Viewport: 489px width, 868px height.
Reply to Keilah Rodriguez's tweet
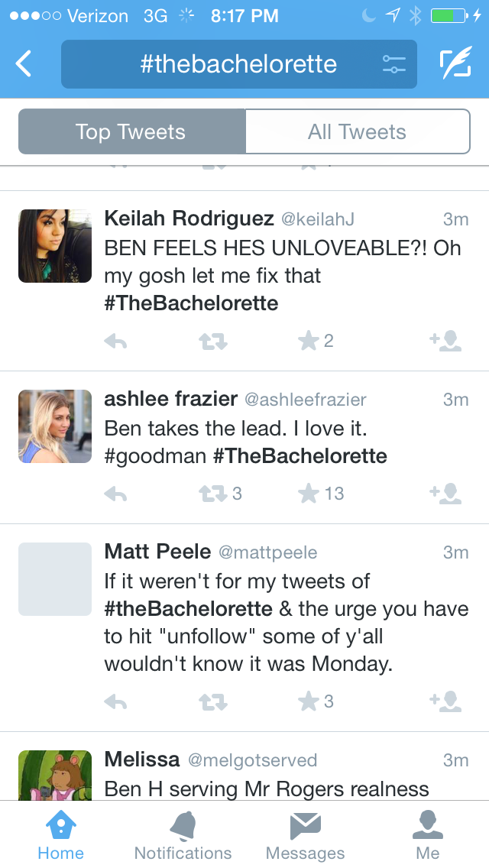[x=115, y=342]
